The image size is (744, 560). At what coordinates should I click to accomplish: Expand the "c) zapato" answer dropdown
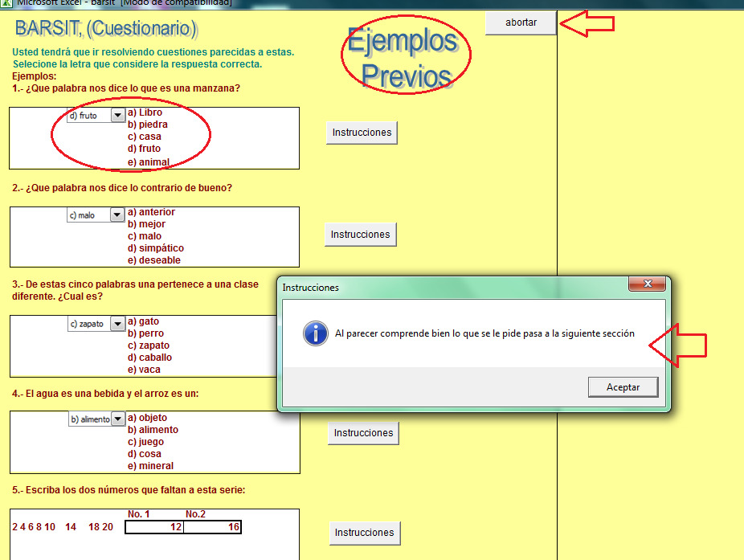tap(117, 324)
